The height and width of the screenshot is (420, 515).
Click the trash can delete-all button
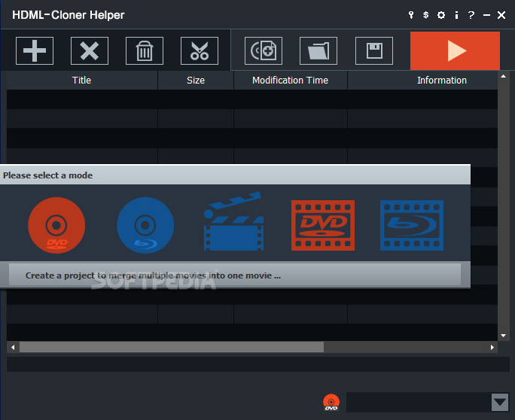point(145,51)
